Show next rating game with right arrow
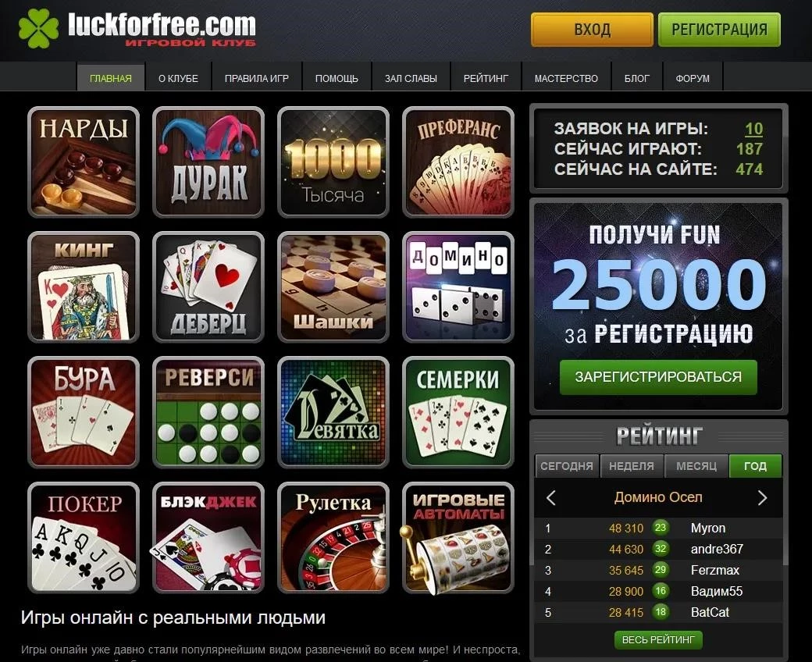Image resolution: width=812 pixels, height=662 pixels. pos(762,498)
